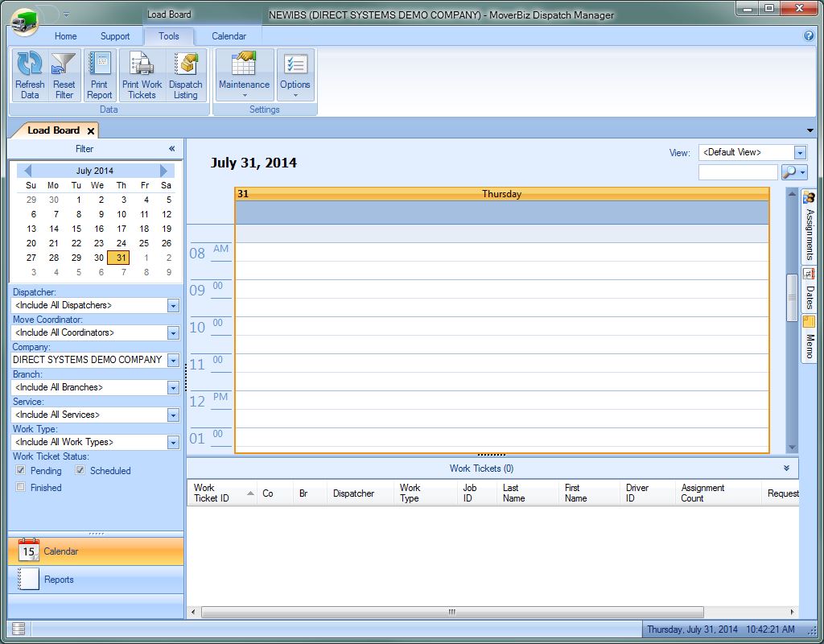
Task: Switch to the Home ribbon tab
Action: pyautogui.click(x=65, y=36)
